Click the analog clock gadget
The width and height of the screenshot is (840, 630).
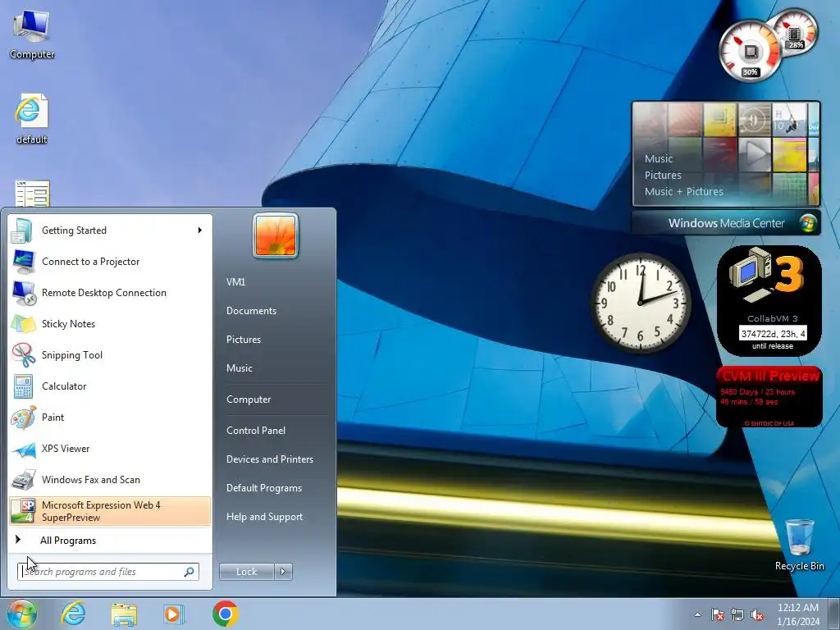tap(640, 304)
